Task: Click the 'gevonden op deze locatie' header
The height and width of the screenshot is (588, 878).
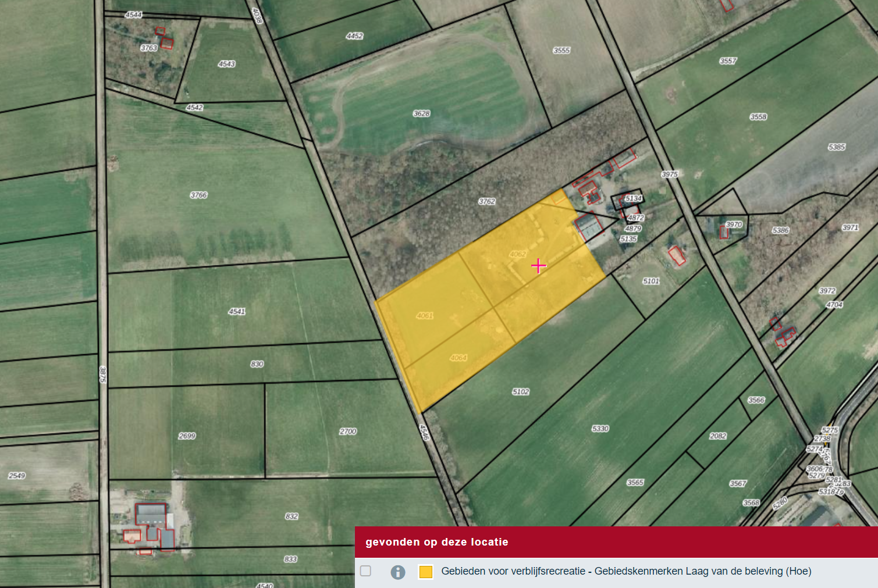Action: [437, 542]
